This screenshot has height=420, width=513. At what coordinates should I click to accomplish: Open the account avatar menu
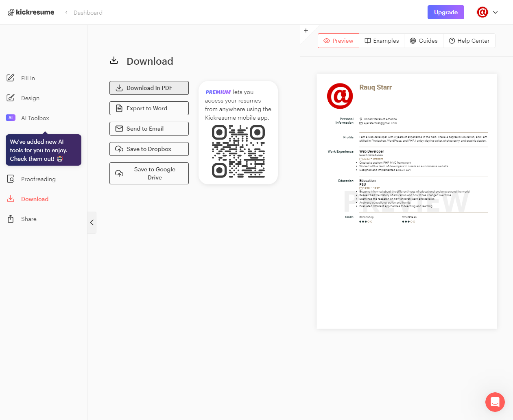[x=482, y=12]
